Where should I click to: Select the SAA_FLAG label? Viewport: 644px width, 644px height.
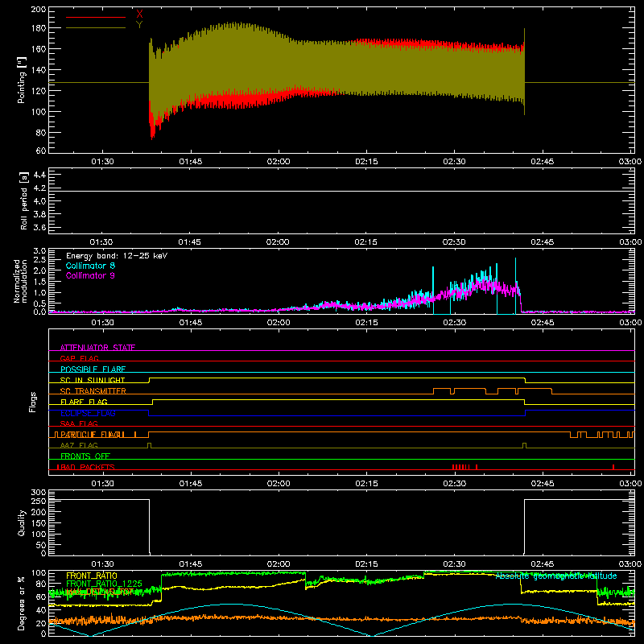(x=79, y=423)
